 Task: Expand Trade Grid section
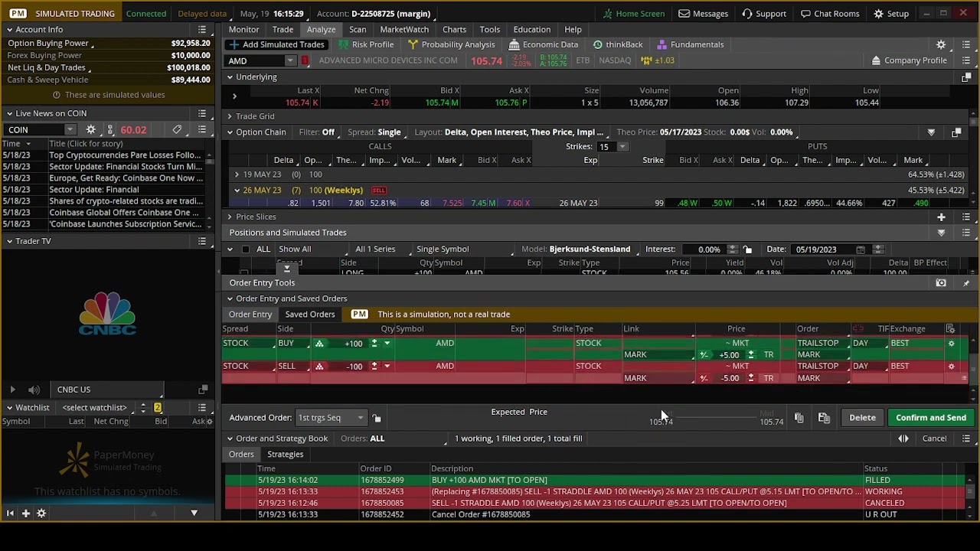[x=230, y=116]
